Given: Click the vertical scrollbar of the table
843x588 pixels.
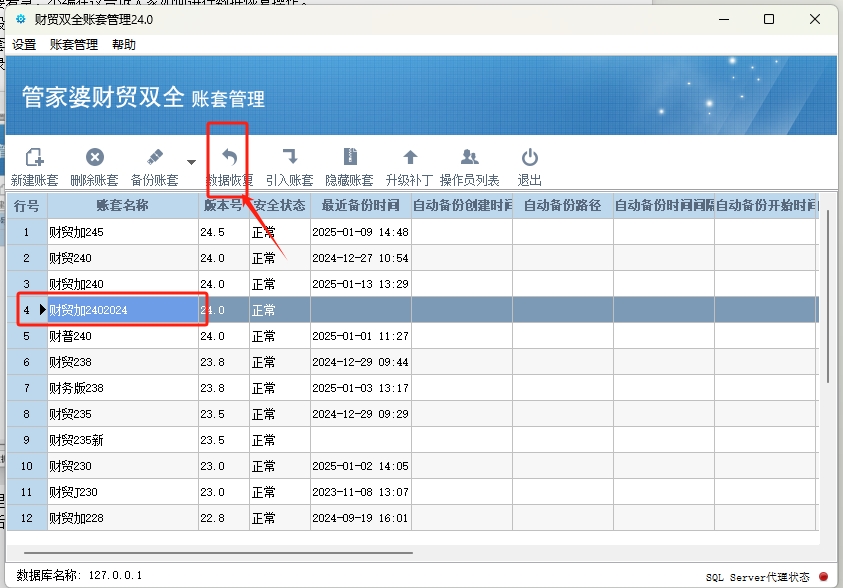Looking at the screenshot, I should [x=829, y=296].
